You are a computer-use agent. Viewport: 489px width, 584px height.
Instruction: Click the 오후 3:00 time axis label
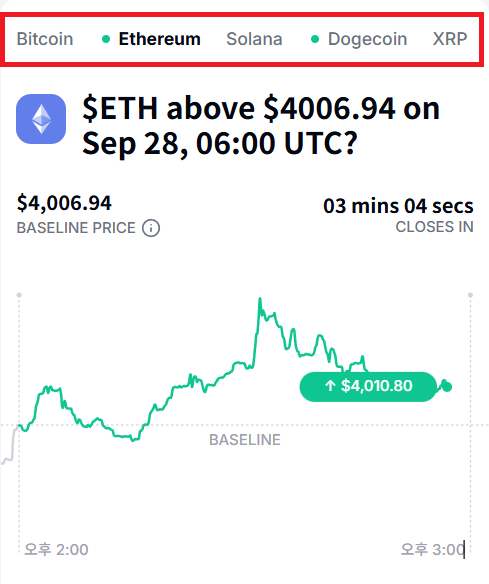433,550
